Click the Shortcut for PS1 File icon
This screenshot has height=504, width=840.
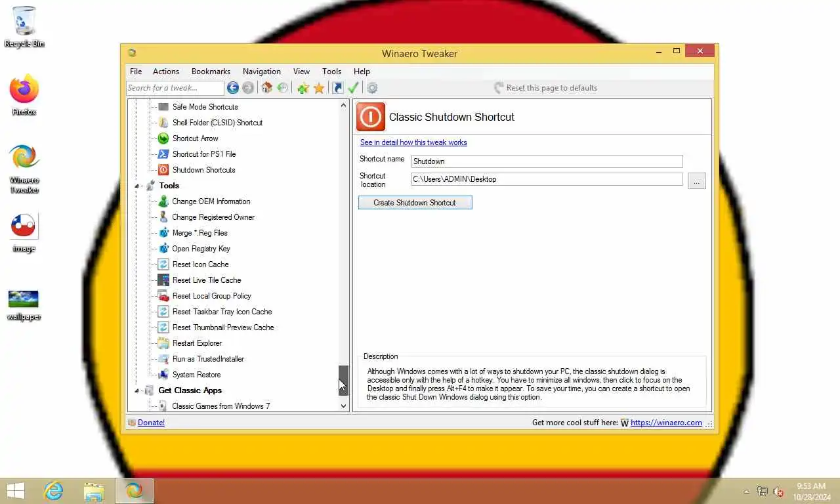point(163,154)
